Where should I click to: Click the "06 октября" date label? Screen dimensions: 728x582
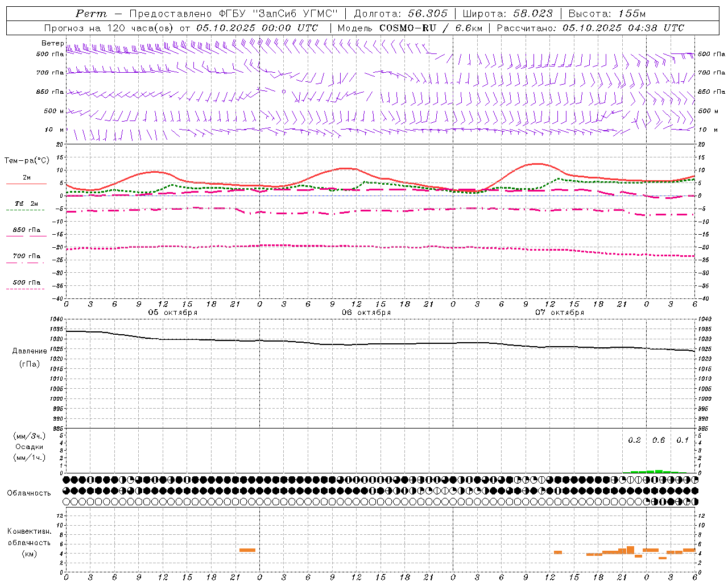366,313
